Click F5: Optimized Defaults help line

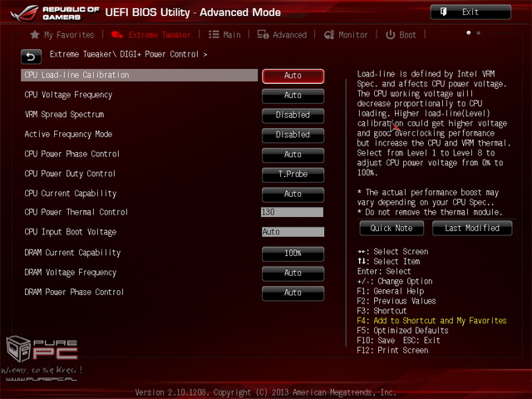point(402,331)
